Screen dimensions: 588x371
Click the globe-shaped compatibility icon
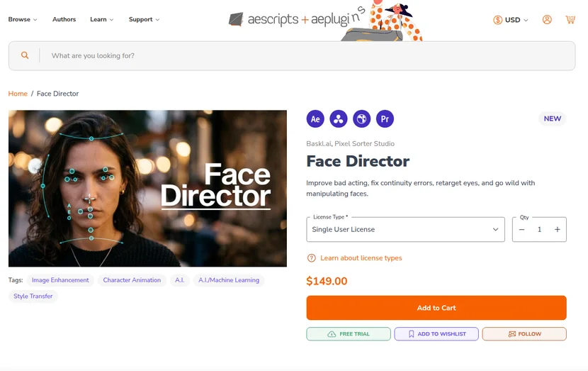tap(361, 119)
